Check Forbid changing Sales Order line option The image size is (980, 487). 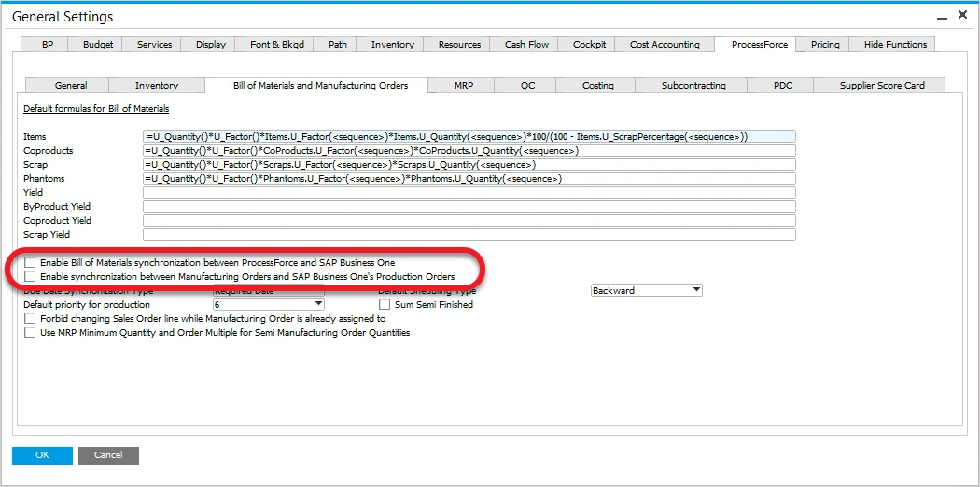pyautogui.click(x=31, y=319)
